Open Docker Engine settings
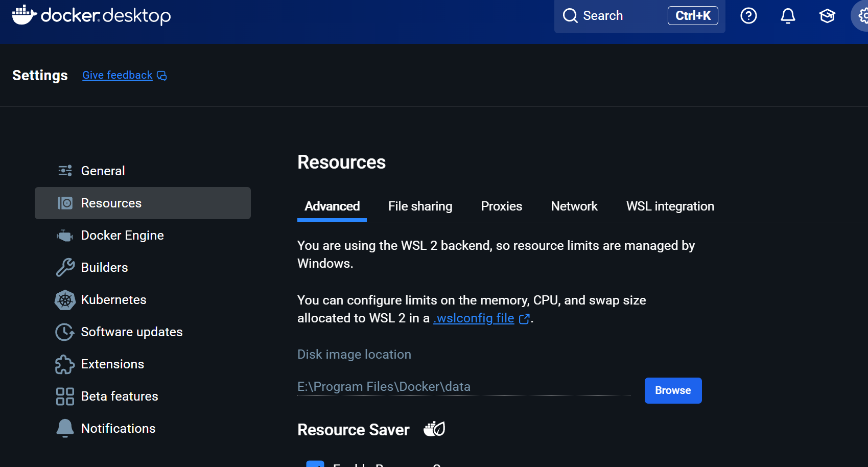This screenshot has height=467, width=868. (x=143, y=235)
